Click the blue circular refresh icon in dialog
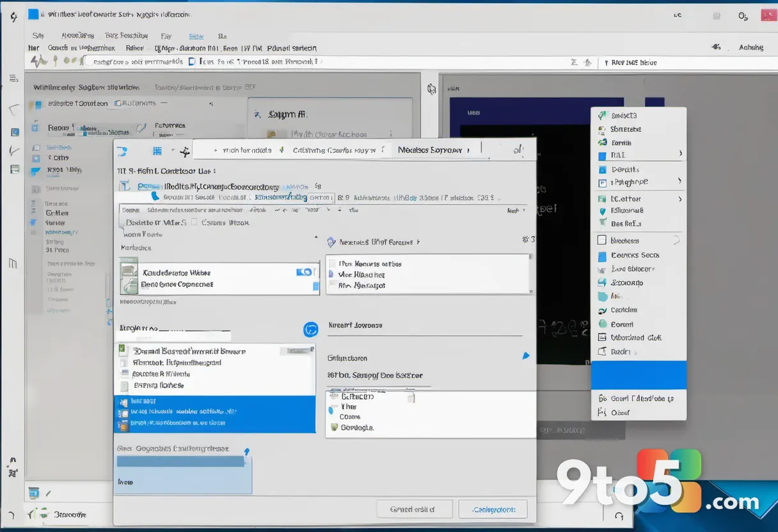The height and width of the screenshot is (532, 778). [310, 329]
